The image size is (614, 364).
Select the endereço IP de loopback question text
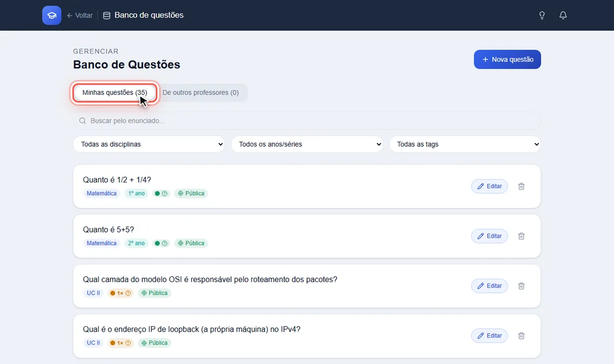pos(191,329)
